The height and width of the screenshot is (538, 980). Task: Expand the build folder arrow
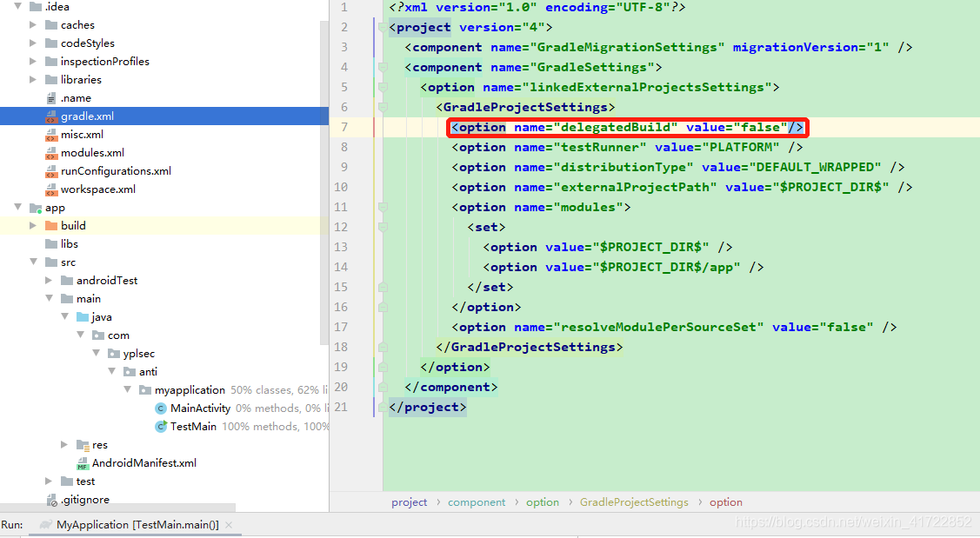(x=33, y=226)
